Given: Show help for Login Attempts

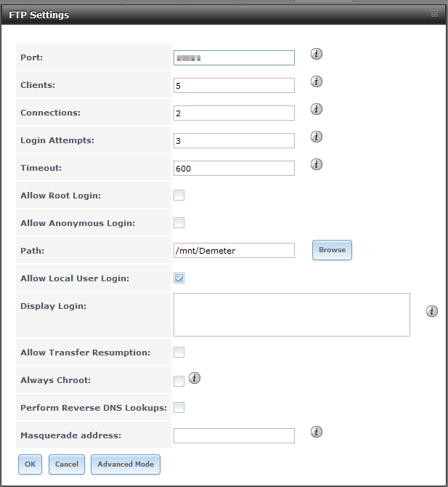Looking at the screenshot, I should click(x=317, y=137).
